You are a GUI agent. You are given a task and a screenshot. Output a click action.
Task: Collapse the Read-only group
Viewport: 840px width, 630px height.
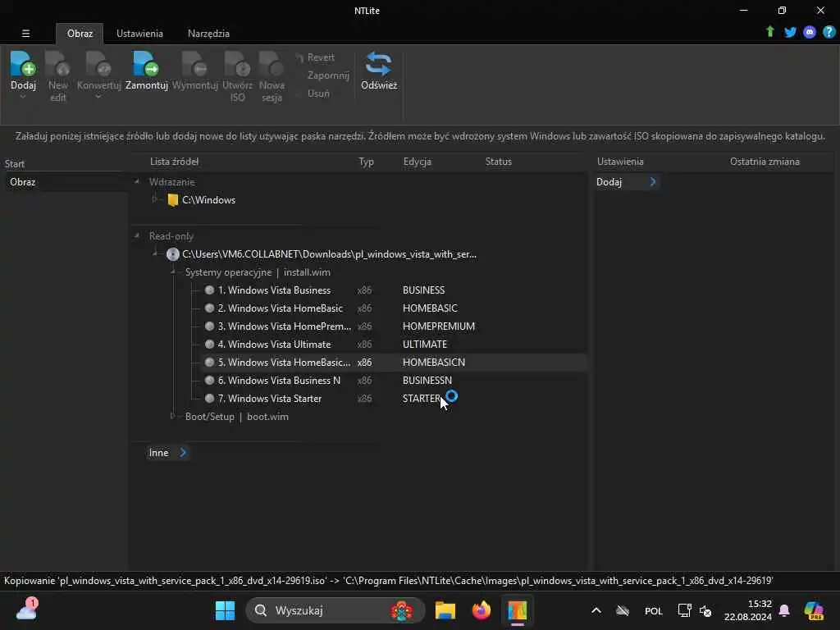(137, 235)
